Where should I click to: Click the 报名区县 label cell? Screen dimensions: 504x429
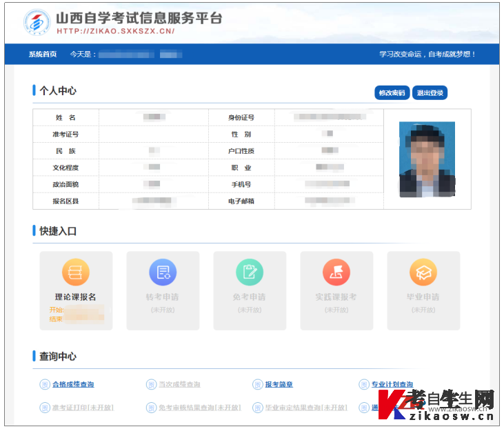click(x=66, y=201)
